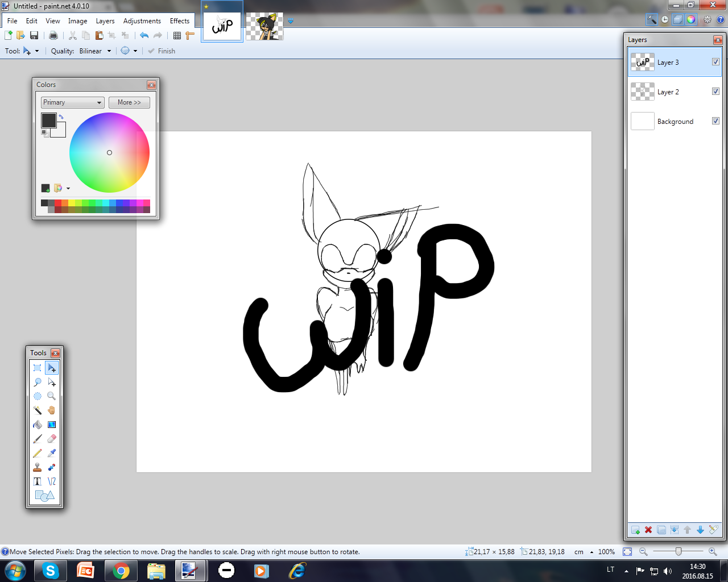Select the Recolor tool
Screen dimensions: 728x582
pos(52,467)
